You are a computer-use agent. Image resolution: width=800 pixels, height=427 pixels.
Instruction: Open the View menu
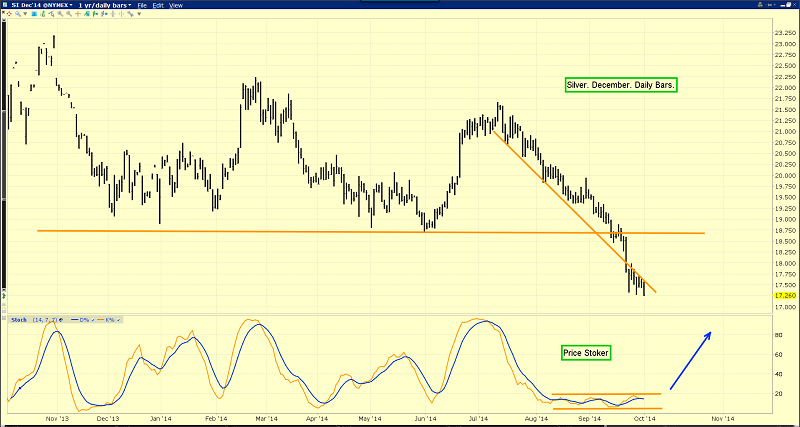(176, 6)
